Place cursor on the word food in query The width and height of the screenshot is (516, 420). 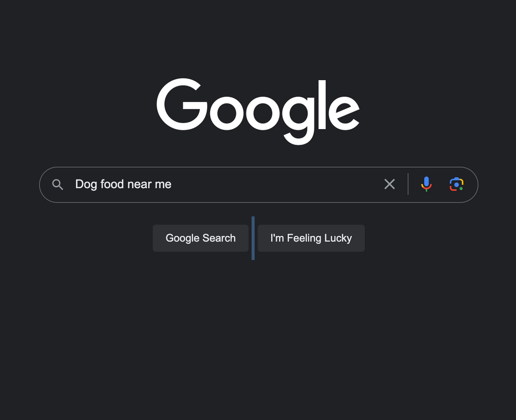pyautogui.click(x=112, y=184)
